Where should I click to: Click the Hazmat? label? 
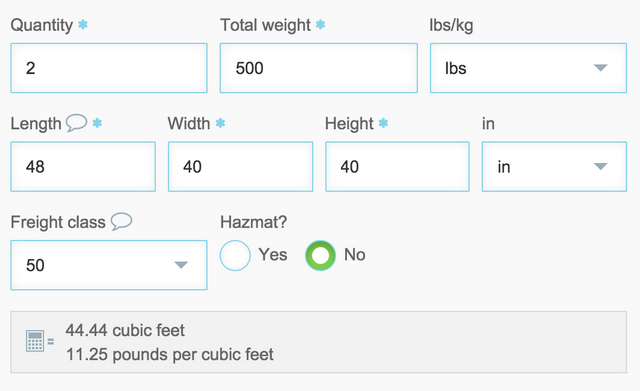coord(253,222)
